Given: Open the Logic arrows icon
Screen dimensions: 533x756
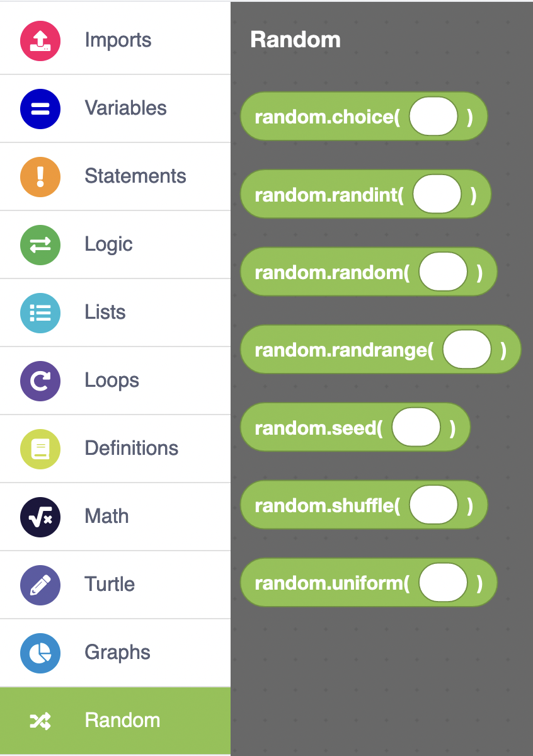Looking at the screenshot, I should coord(40,244).
